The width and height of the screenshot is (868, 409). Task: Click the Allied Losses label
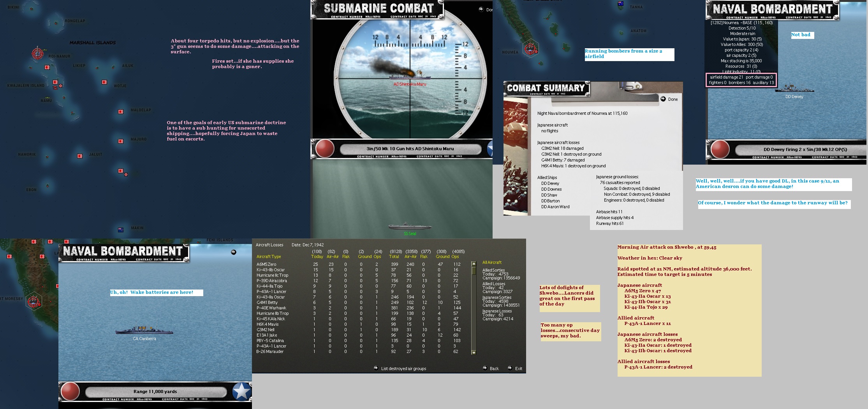point(494,284)
